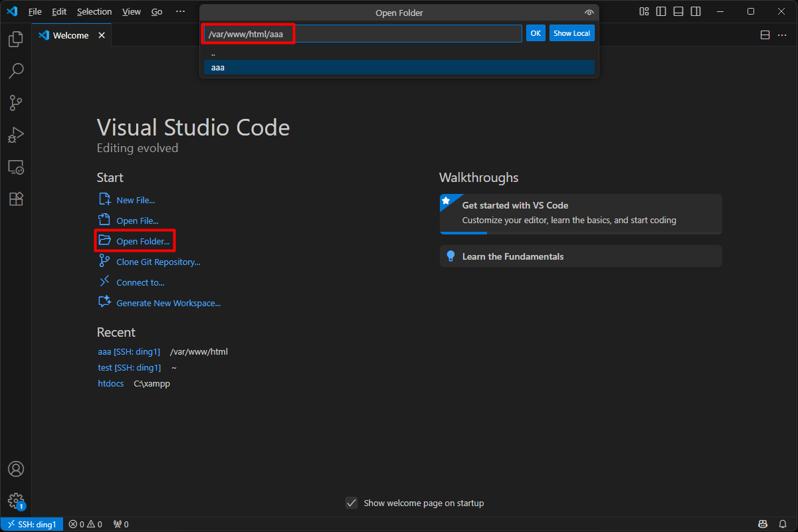
Task: Open the Copilot status icon
Action: click(763, 525)
